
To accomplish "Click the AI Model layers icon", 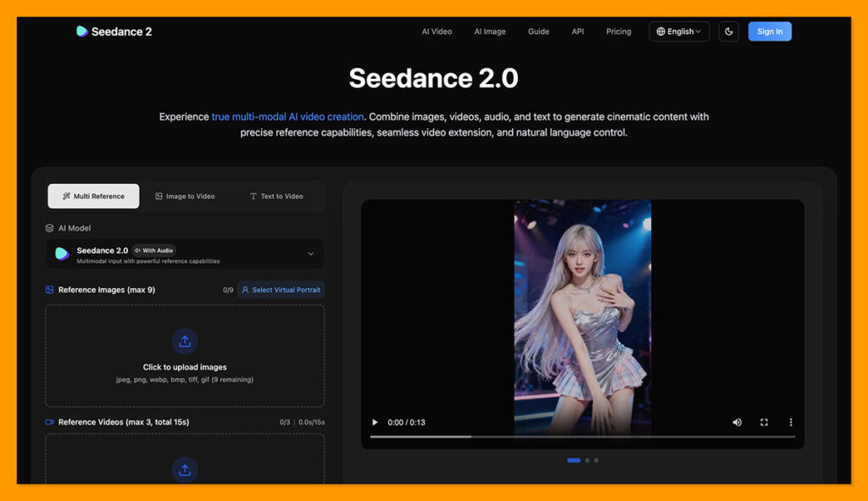I will [x=49, y=228].
